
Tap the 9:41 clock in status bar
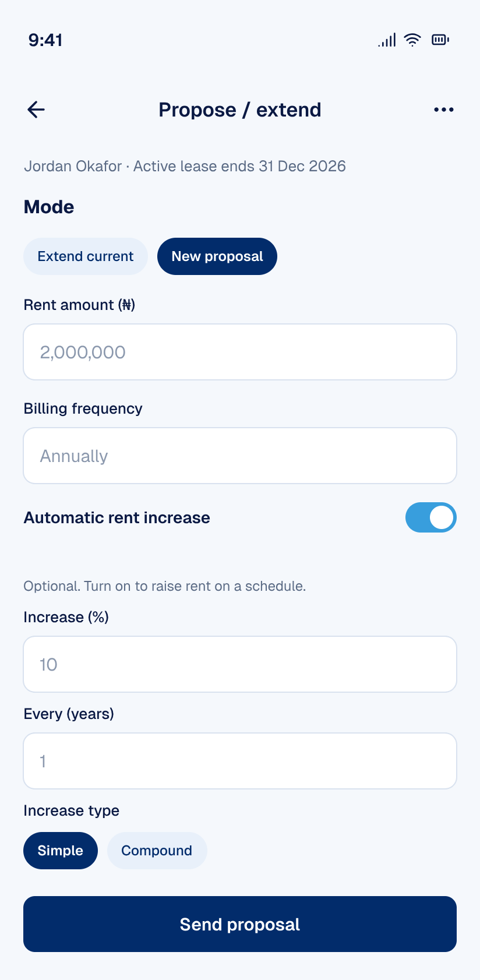click(45, 40)
